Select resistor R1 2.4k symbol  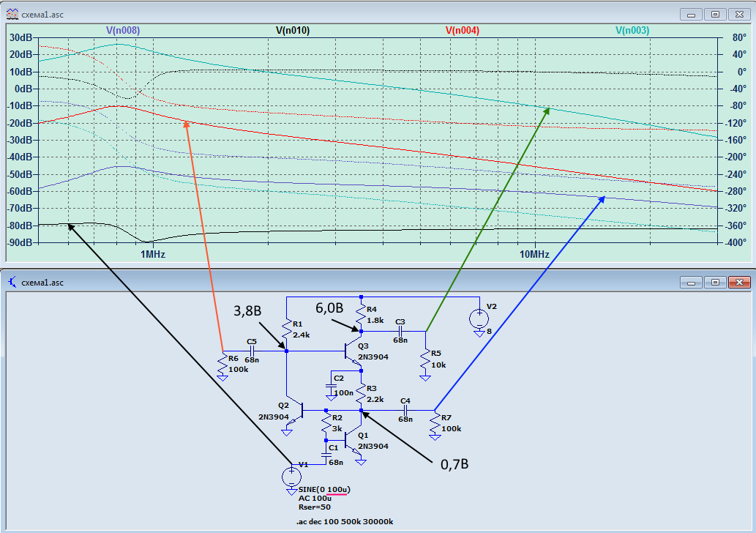tap(287, 329)
